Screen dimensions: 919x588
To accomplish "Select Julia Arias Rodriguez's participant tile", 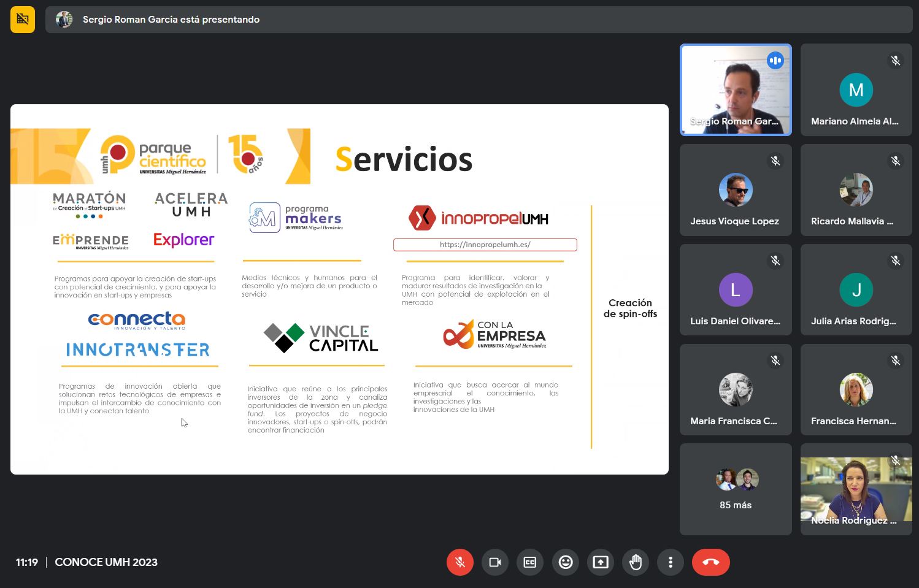I will coord(856,290).
